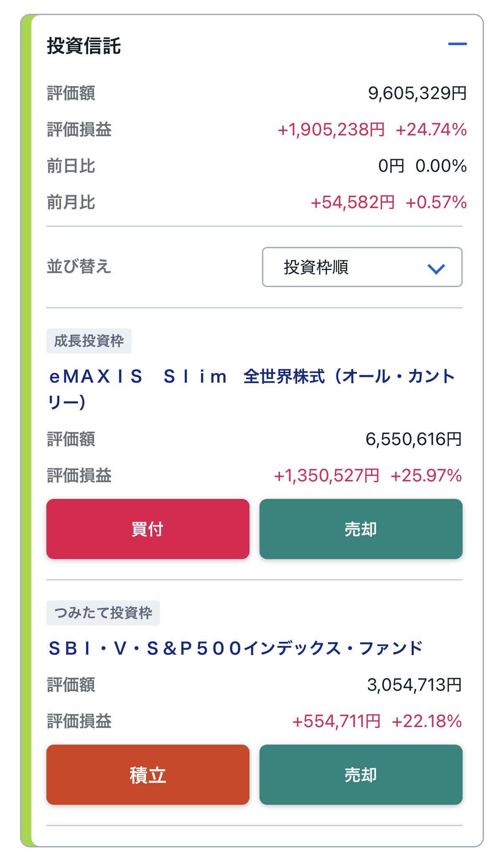The width and height of the screenshot is (504, 857).
Task: Click the SBI fund 評価額 3,054,713円 value
Action: pyautogui.click(x=414, y=685)
